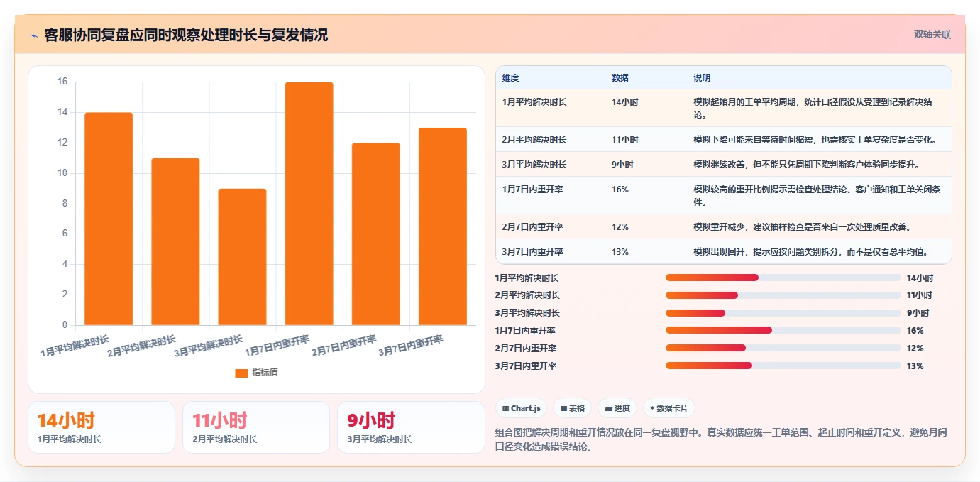Click the 11小时 value in the table
980x482 pixels.
click(x=624, y=140)
